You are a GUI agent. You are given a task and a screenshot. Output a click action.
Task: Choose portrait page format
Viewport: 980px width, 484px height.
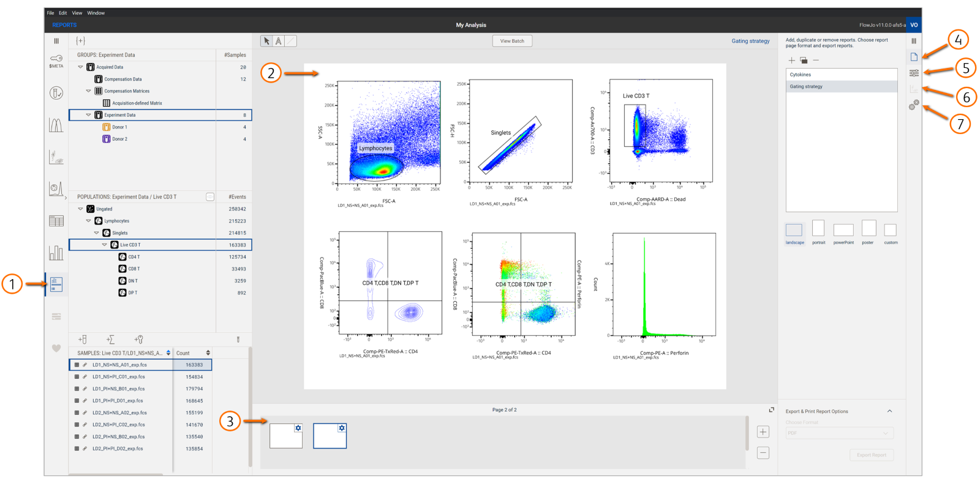(x=818, y=228)
